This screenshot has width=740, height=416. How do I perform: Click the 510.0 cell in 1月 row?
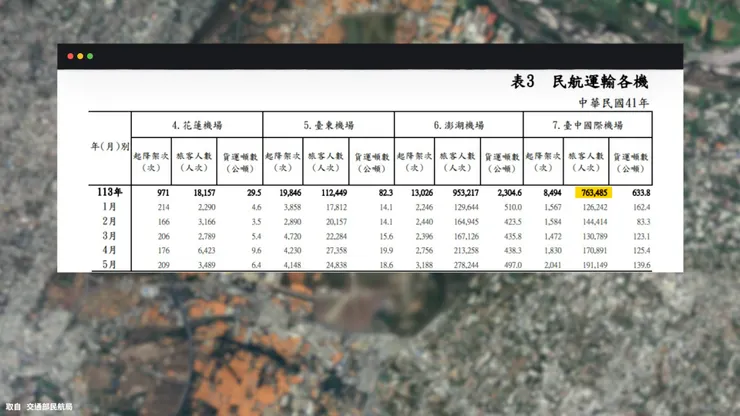click(x=513, y=207)
